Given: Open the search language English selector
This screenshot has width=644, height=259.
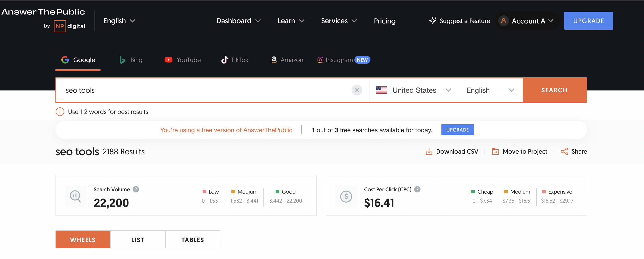Looking at the screenshot, I should tap(491, 90).
